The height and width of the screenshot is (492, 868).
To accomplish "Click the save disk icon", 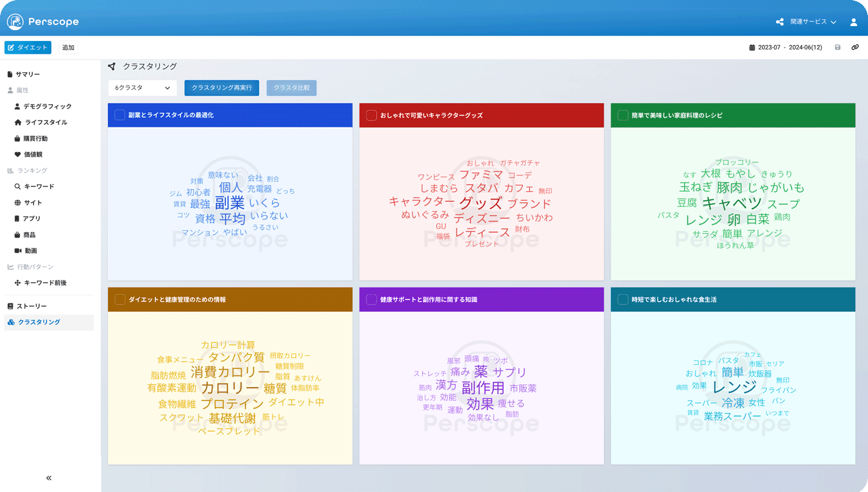I will [x=837, y=47].
